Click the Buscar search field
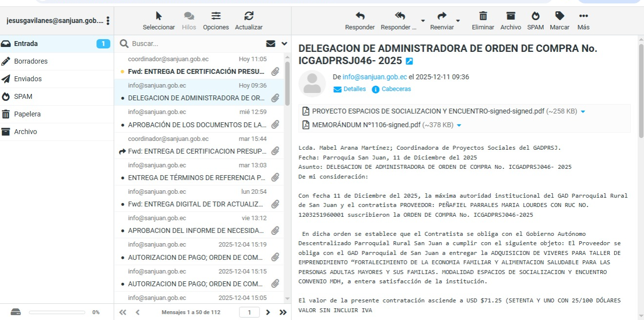 point(196,44)
